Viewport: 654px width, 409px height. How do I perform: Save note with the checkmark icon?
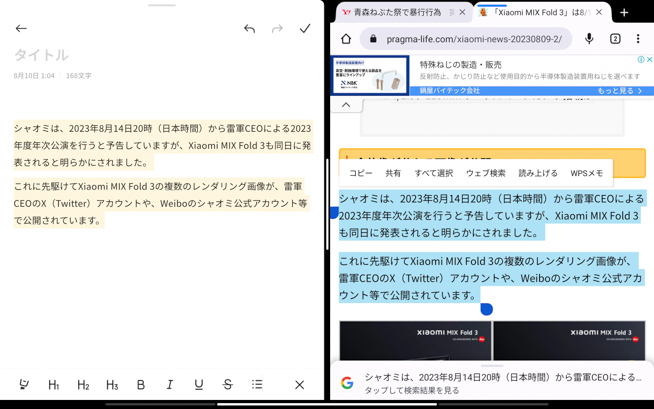pos(305,29)
